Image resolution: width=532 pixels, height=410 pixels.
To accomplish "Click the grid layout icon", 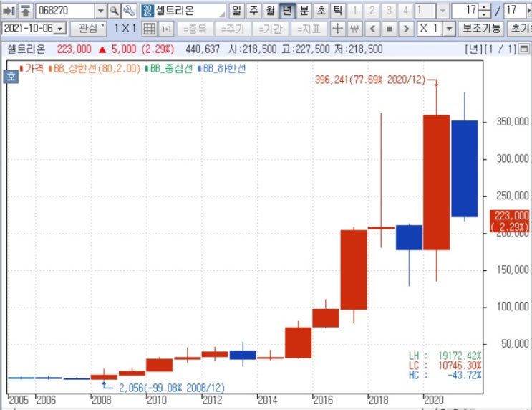I will [149, 29].
